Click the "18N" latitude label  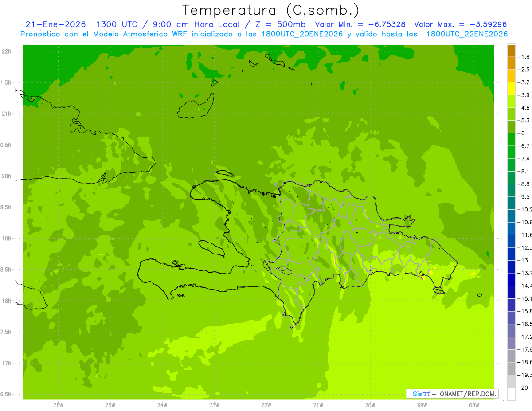pyautogui.click(x=7, y=301)
